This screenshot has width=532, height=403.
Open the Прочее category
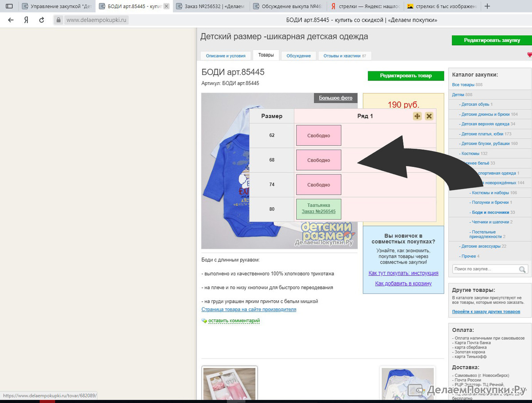click(x=468, y=256)
